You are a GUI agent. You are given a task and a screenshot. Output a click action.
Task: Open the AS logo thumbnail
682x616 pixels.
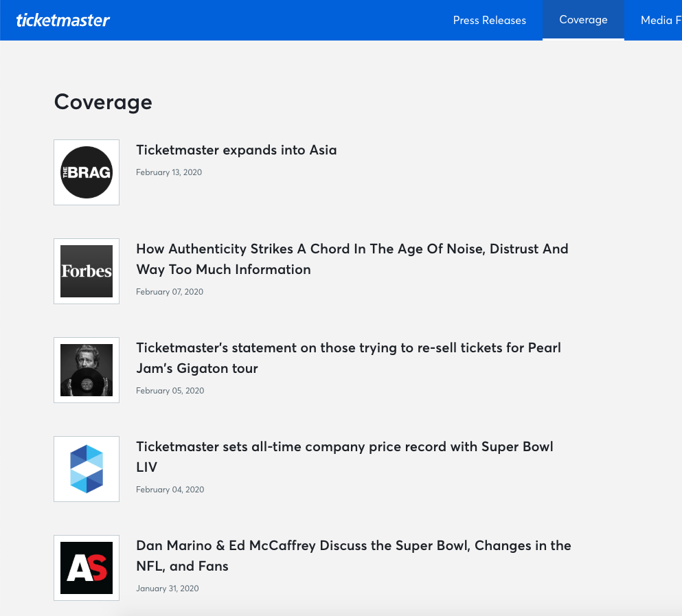(x=87, y=568)
